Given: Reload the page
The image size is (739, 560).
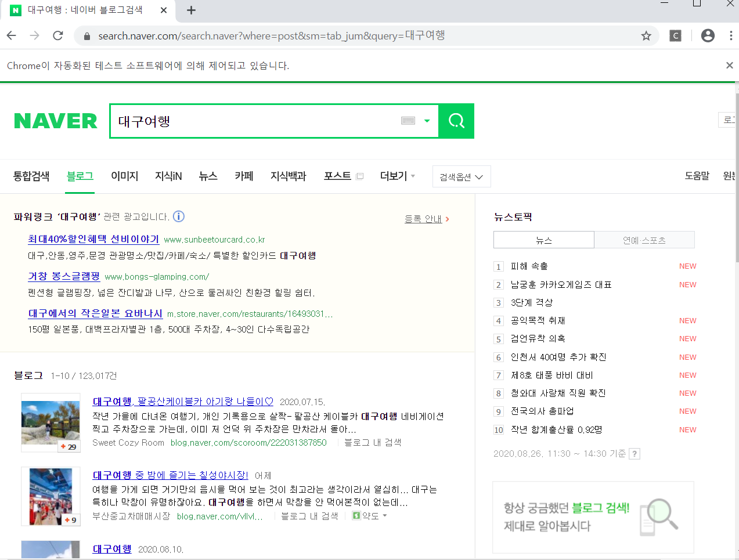Looking at the screenshot, I should click(58, 36).
